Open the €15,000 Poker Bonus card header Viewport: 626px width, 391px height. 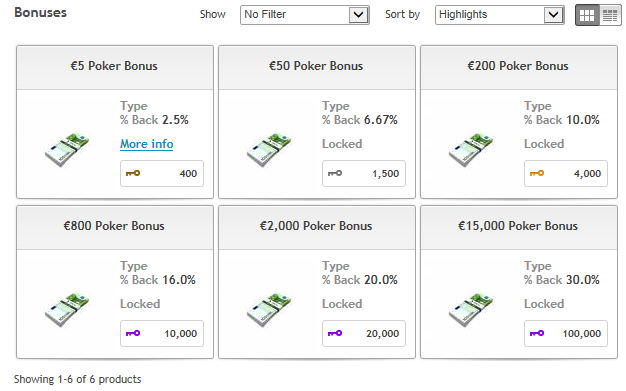[x=519, y=228]
